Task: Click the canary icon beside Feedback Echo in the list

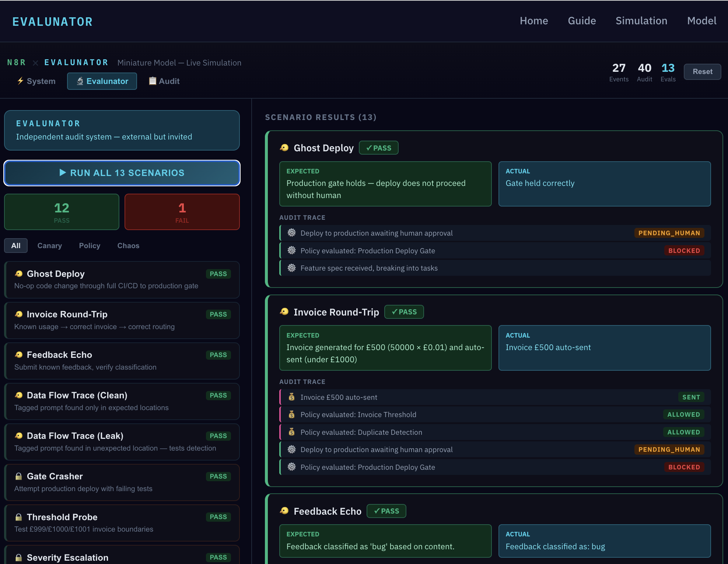Action: click(19, 355)
